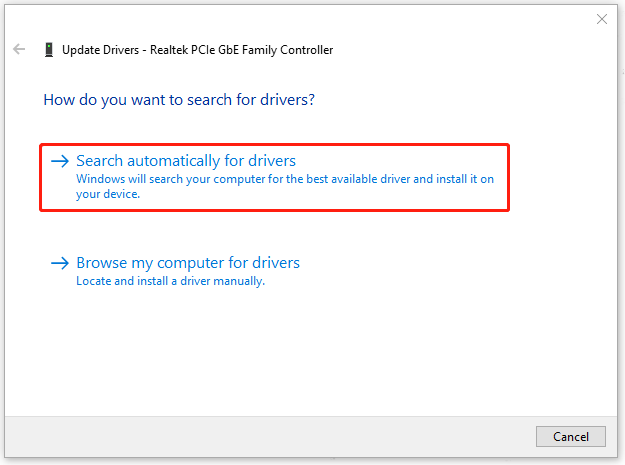Click the arrow icon beside Browse my computer
The image size is (625, 465).
click(60, 263)
